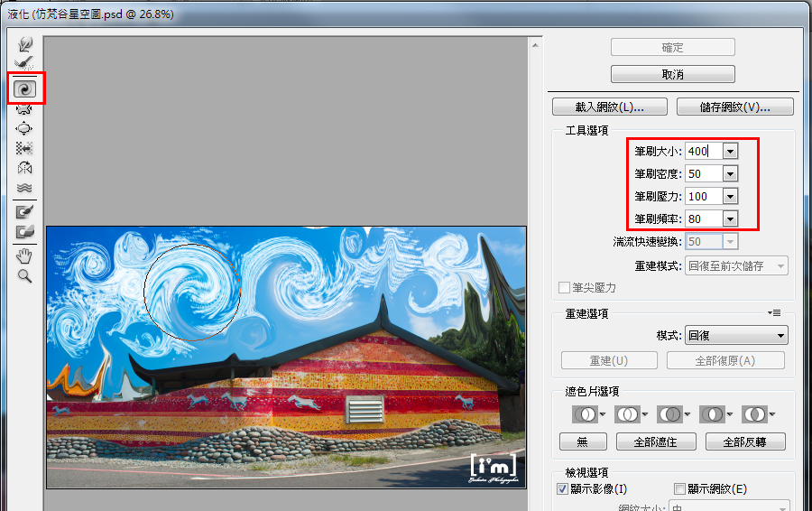The image size is (812, 511).
Task: Choose the Bloat tool
Action: click(24, 128)
